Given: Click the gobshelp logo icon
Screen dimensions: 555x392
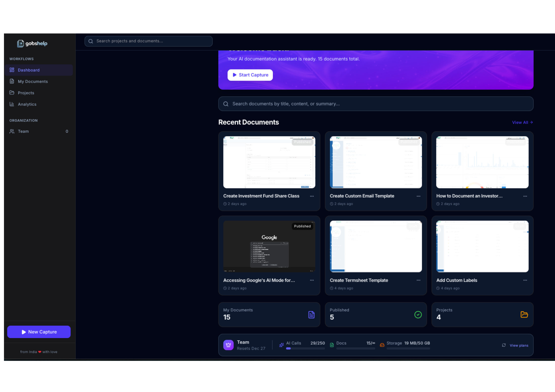Looking at the screenshot, I should tap(21, 43).
